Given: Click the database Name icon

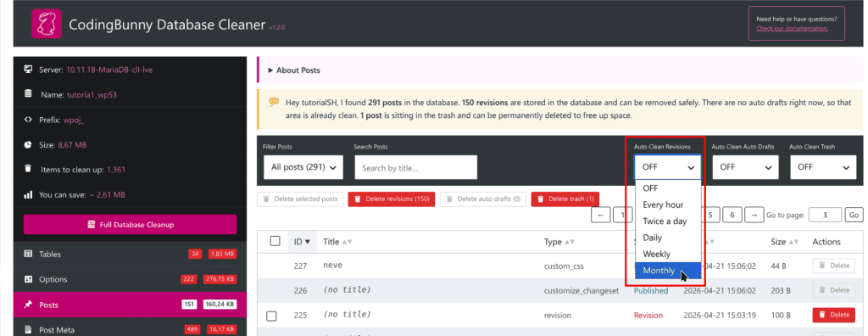Looking at the screenshot, I should [28, 94].
